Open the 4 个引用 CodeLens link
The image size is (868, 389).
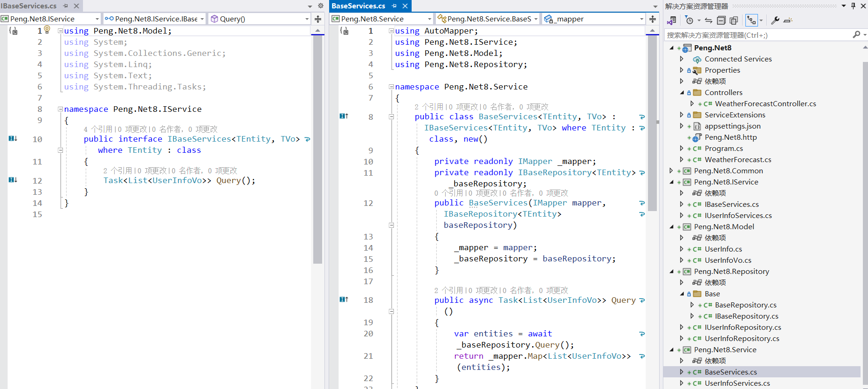(x=98, y=129)
